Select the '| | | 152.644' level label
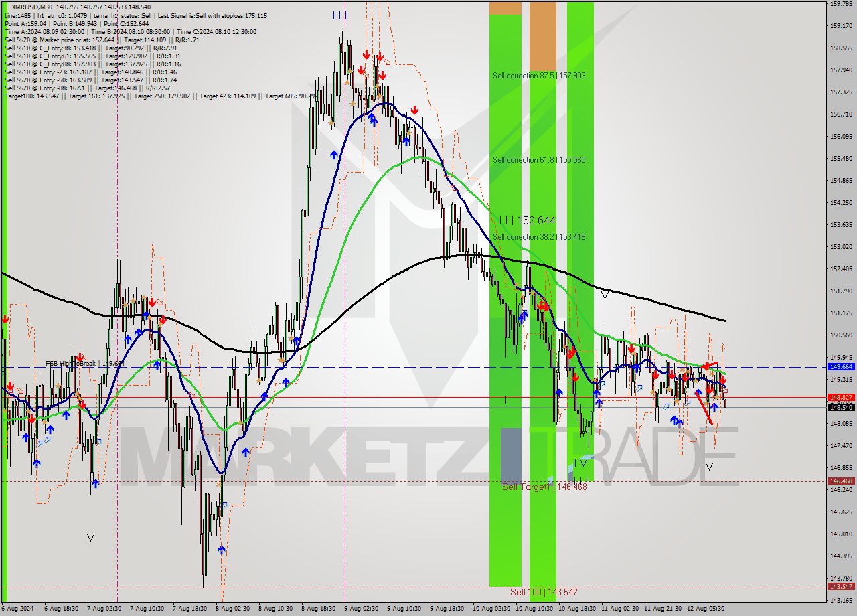Image resolution: width=857 pixels, height=616 pixels. (x=528, y=220)
